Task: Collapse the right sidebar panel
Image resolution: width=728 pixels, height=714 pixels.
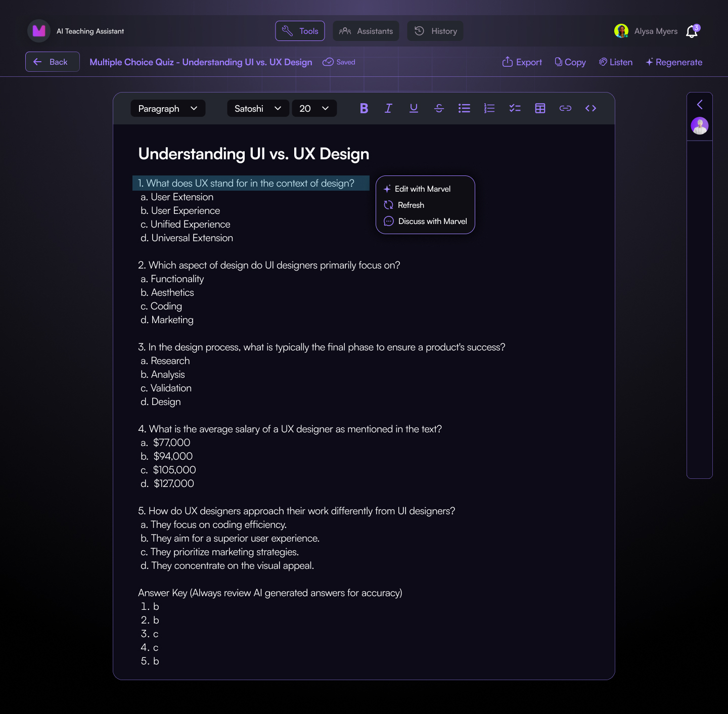Action: coord(700,105)
